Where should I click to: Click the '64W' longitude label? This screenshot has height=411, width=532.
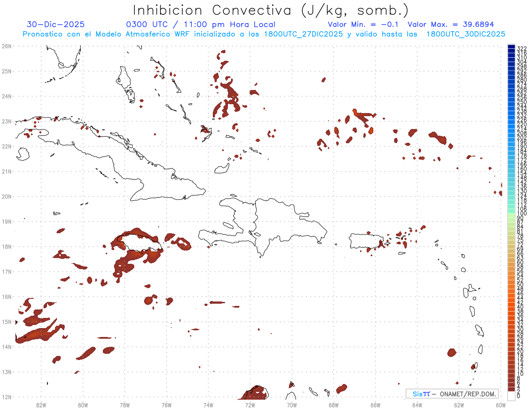click(417, 404)
